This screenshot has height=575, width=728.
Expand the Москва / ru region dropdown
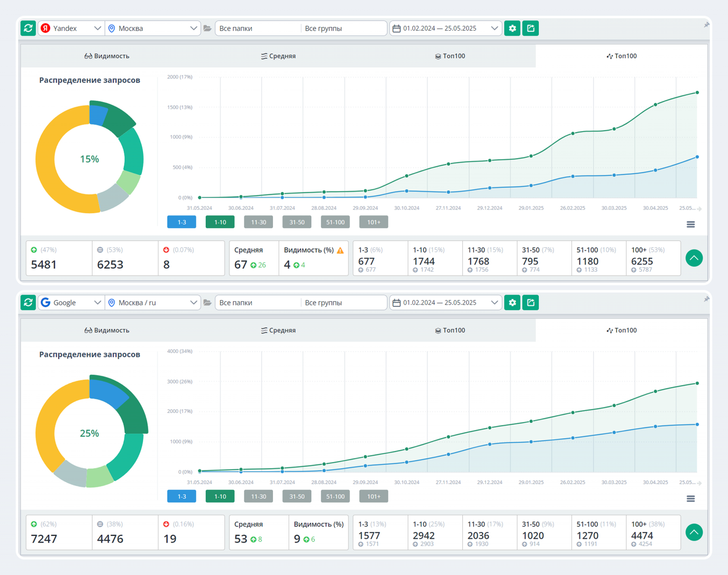pyautogui.click(x=153, y=303)
